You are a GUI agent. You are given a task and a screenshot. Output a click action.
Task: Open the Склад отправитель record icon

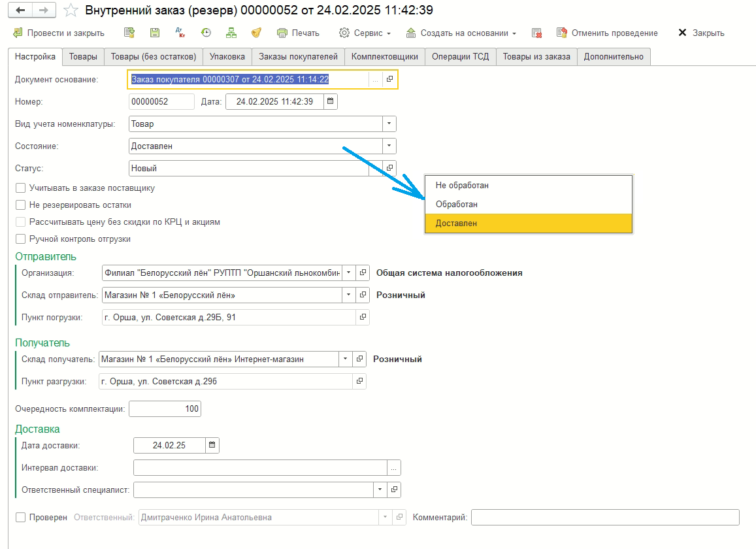tap(363, 295)
